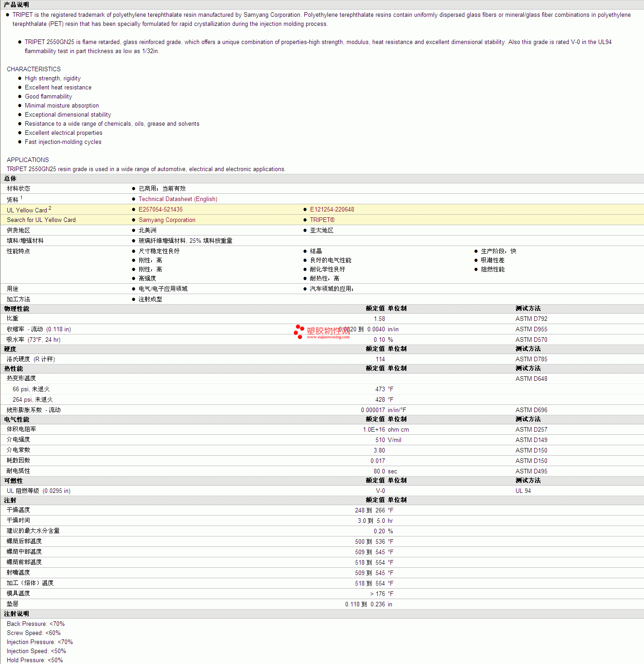Click the 比重 value 1.58
The width and height of the screenshot is (644, 664).
point(380,319)
